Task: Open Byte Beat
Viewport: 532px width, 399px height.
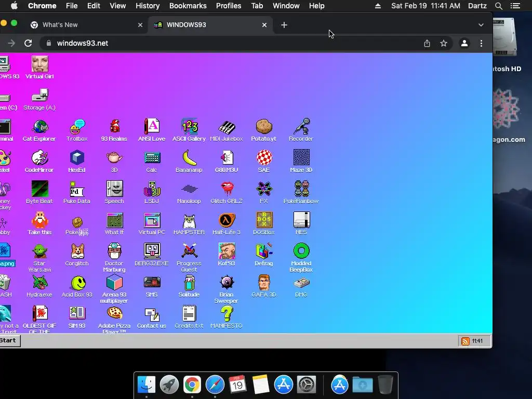Action: coord(39,193)
